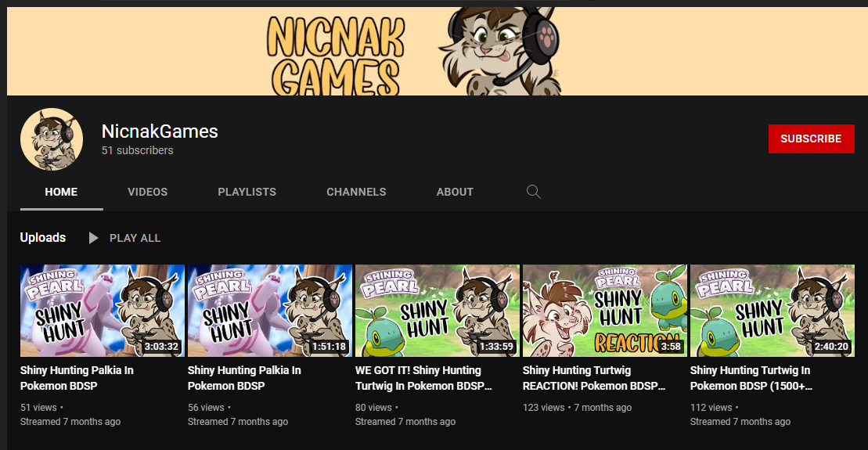Open the channel search magnifier icon
The height and width of the screenshot is (450, 868).
pyautogui.click(x=533, y=192)
